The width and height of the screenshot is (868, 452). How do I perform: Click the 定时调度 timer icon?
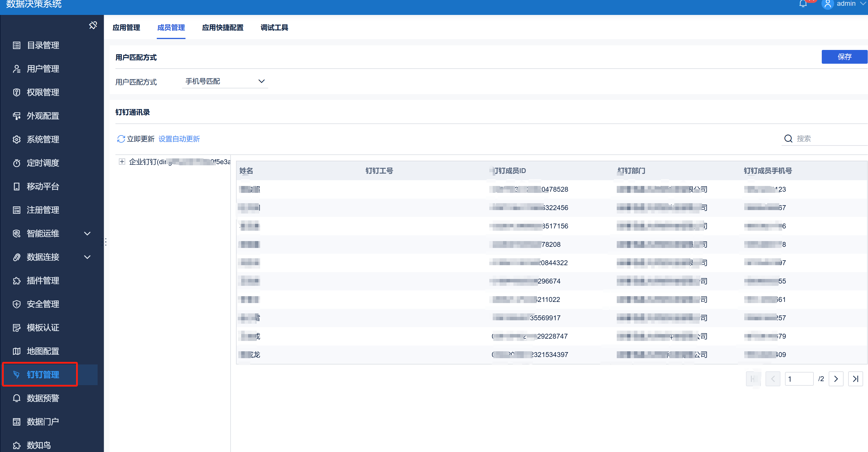(x=17, y=163)
